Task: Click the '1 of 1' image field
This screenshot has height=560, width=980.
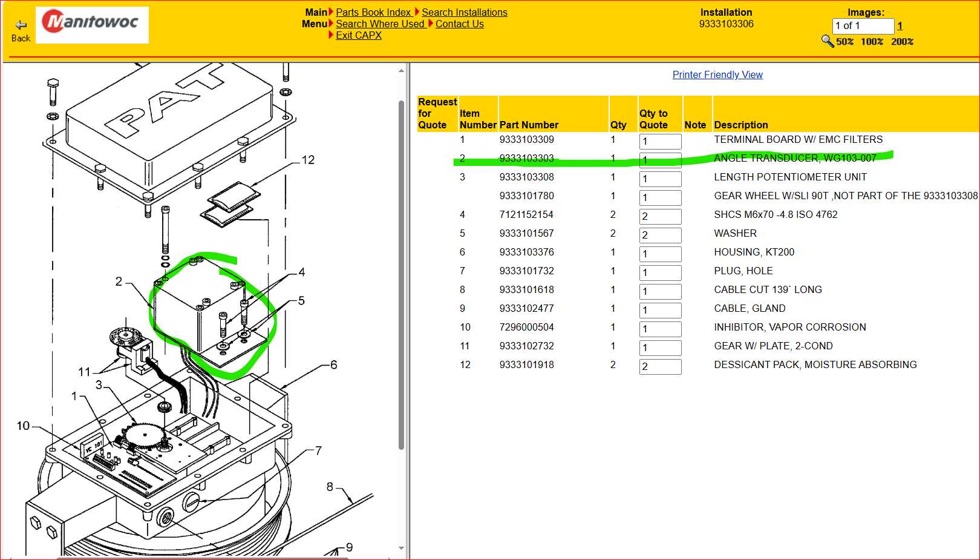Action: pyautogui.click(x=863, y=26)
